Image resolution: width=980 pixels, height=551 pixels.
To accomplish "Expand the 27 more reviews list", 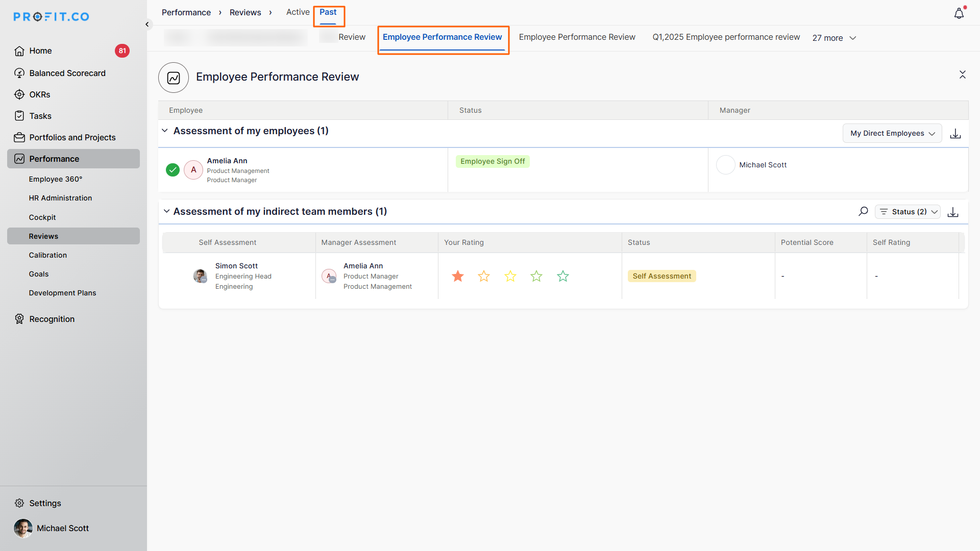I will click(x=834, y=38).
